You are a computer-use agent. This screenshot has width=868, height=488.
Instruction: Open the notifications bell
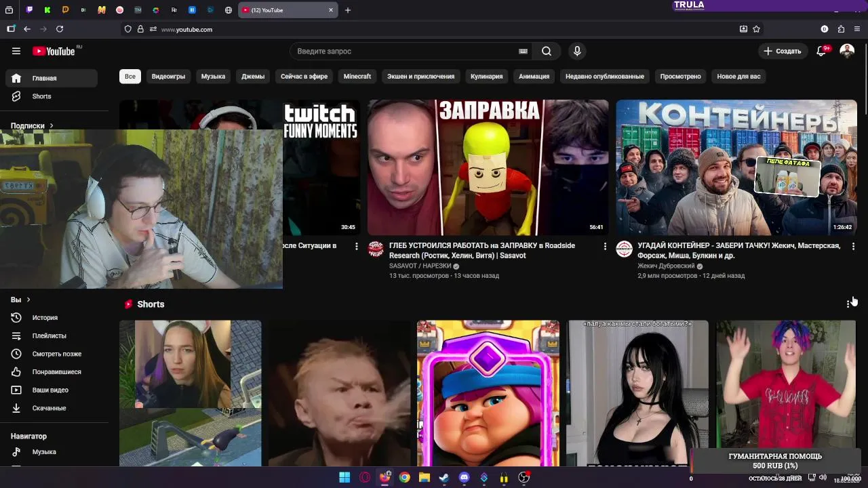(x=821, y=51)
